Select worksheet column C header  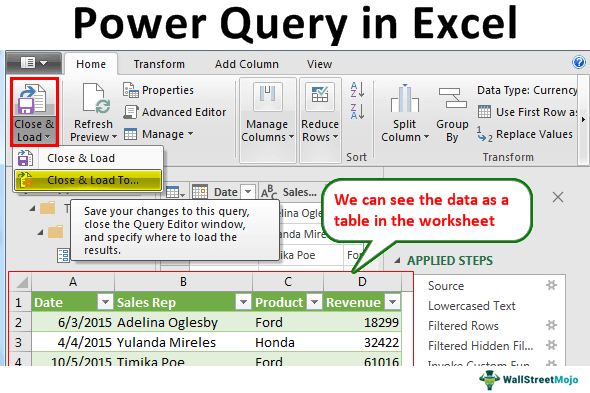coord(288,282)
